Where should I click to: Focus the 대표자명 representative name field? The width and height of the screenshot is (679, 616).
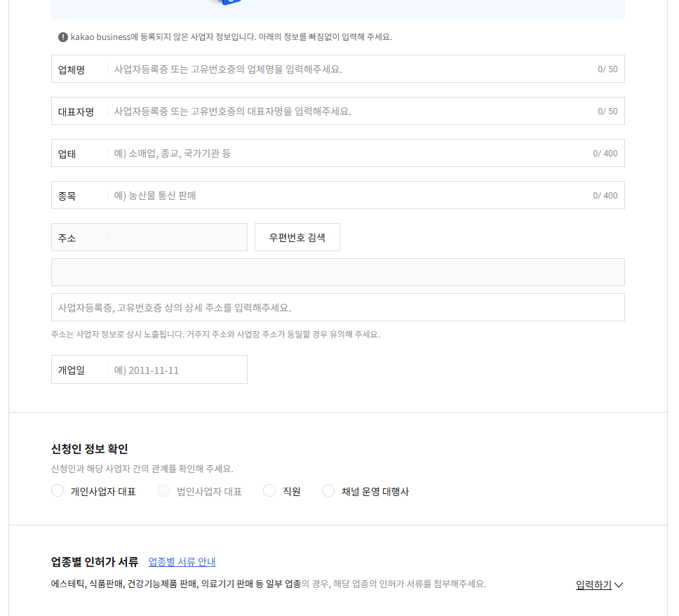point(338,111)
